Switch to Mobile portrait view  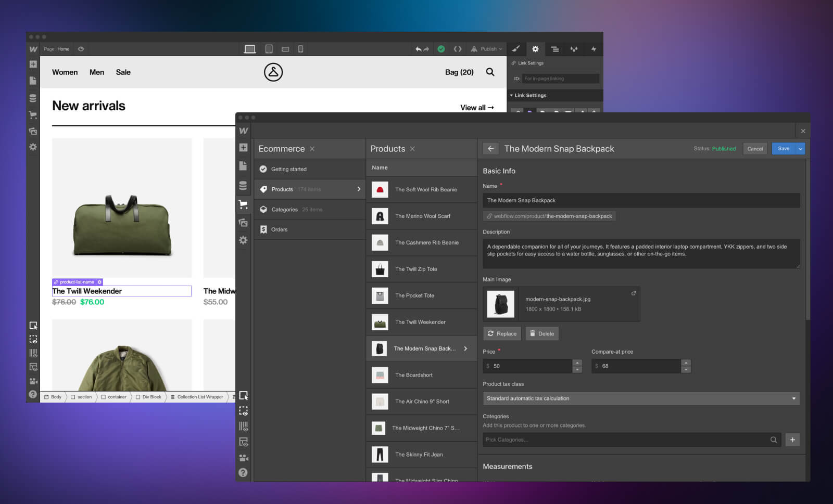pyautogui.click(x=300, y=49)
